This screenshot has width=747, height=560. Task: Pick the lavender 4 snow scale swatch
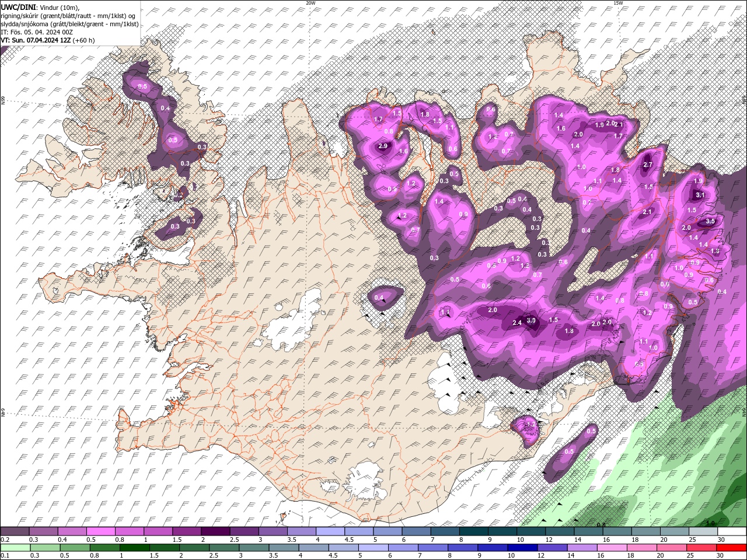point(330,531)
